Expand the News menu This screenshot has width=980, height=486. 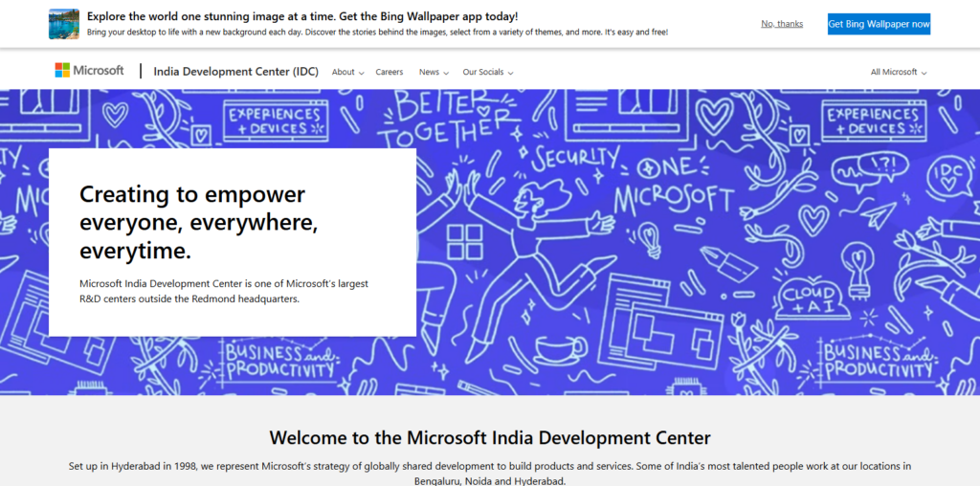(x=434, y=72)
